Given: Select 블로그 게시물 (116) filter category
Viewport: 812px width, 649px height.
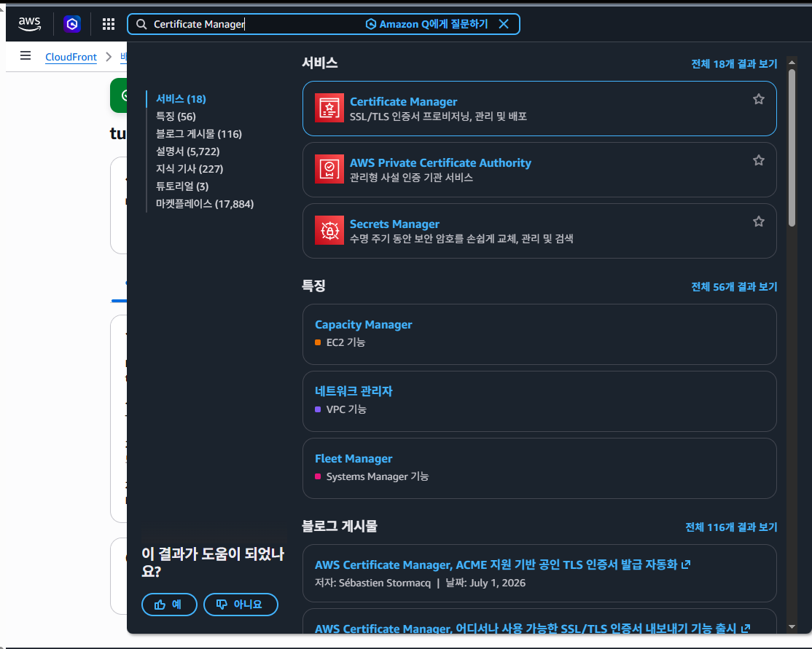Looking at the screenshot, I should coord(199,134).
